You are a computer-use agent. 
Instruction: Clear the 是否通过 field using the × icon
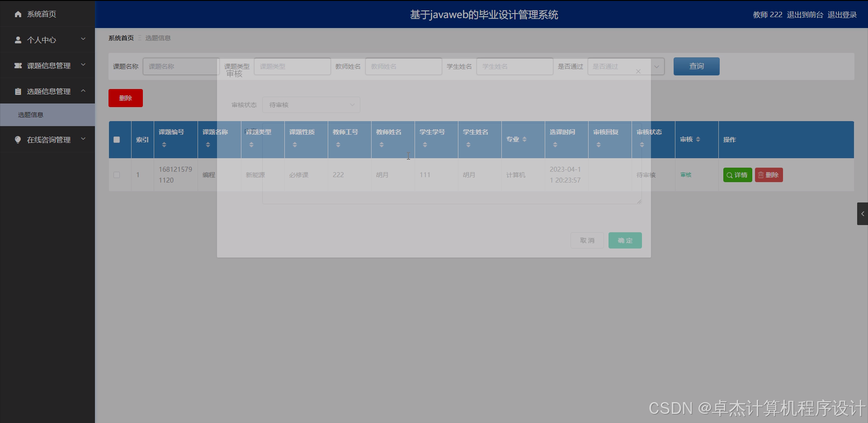click(638, 71)
